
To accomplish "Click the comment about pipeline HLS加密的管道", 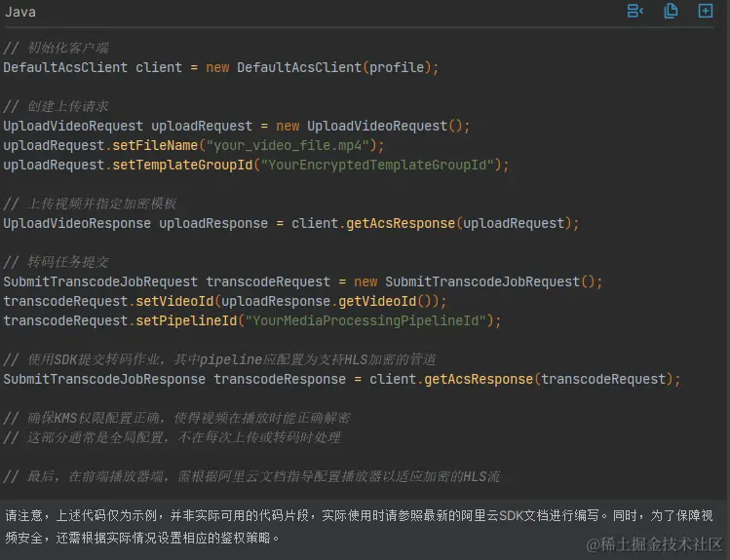I will 219,359.
